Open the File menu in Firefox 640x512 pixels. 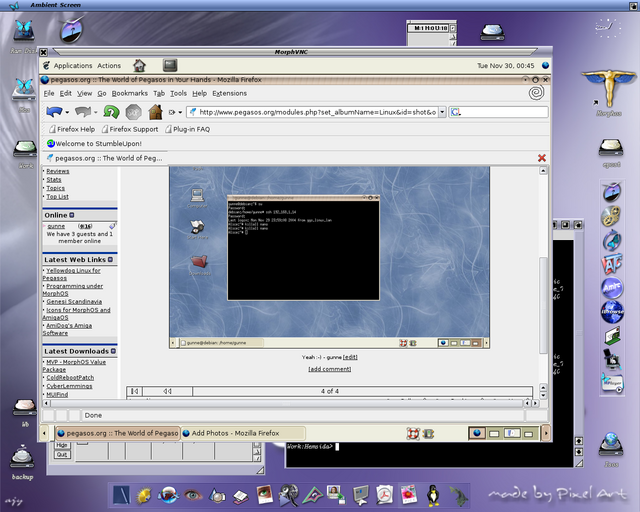coord(49,93)
